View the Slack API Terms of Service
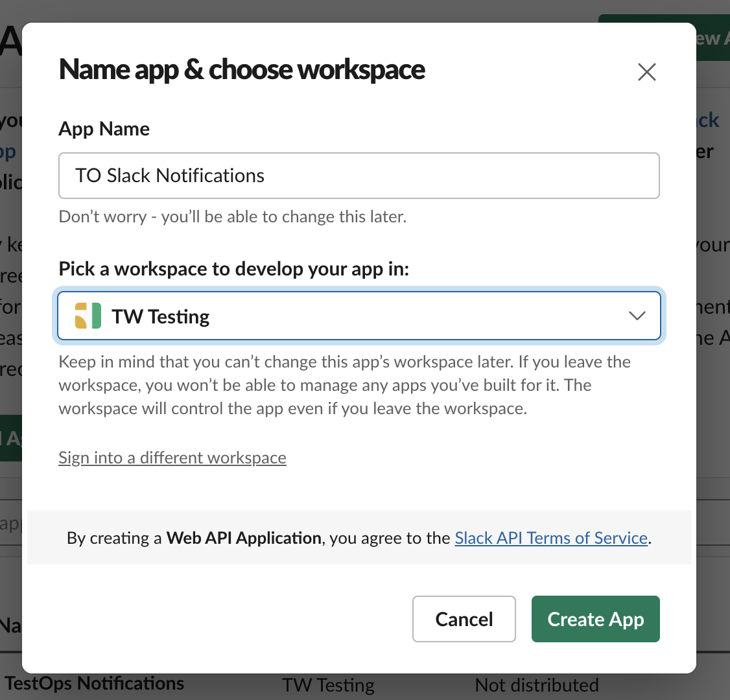 (x=550, y=537)
